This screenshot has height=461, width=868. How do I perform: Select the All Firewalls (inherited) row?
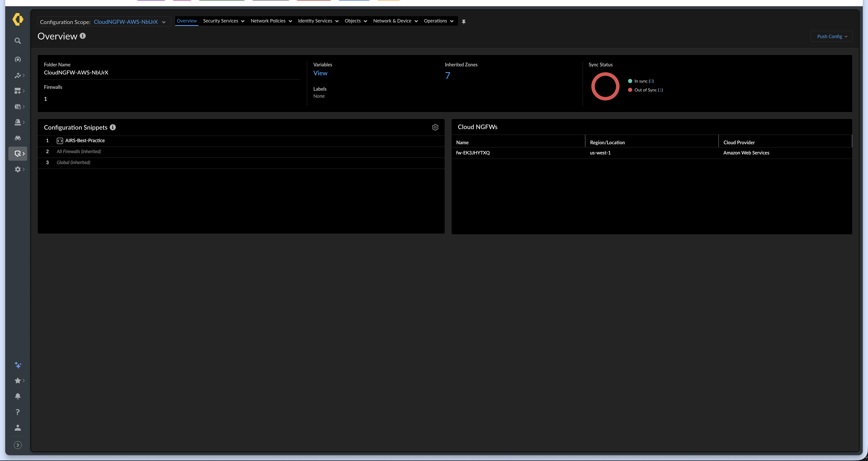coord(241,152)
